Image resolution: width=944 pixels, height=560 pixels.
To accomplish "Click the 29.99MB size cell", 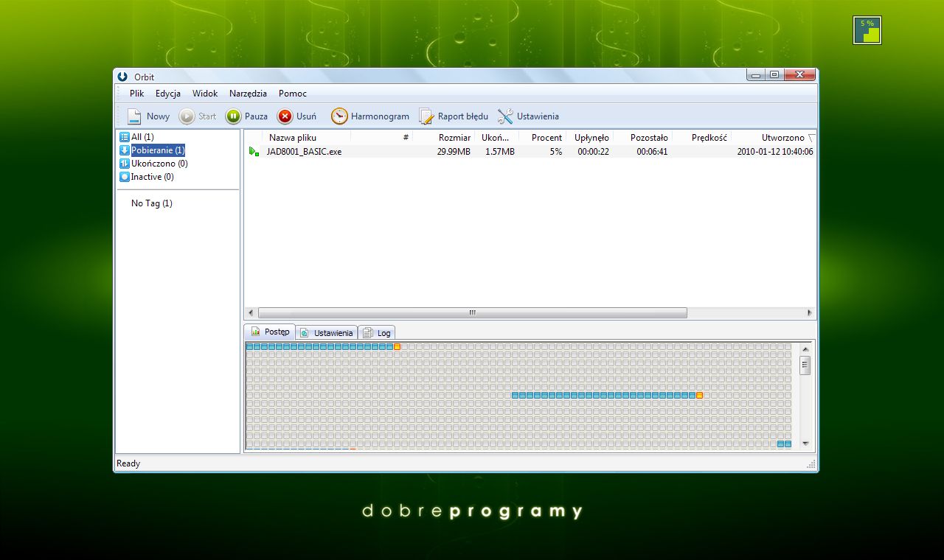I will (x=454, y=152).
